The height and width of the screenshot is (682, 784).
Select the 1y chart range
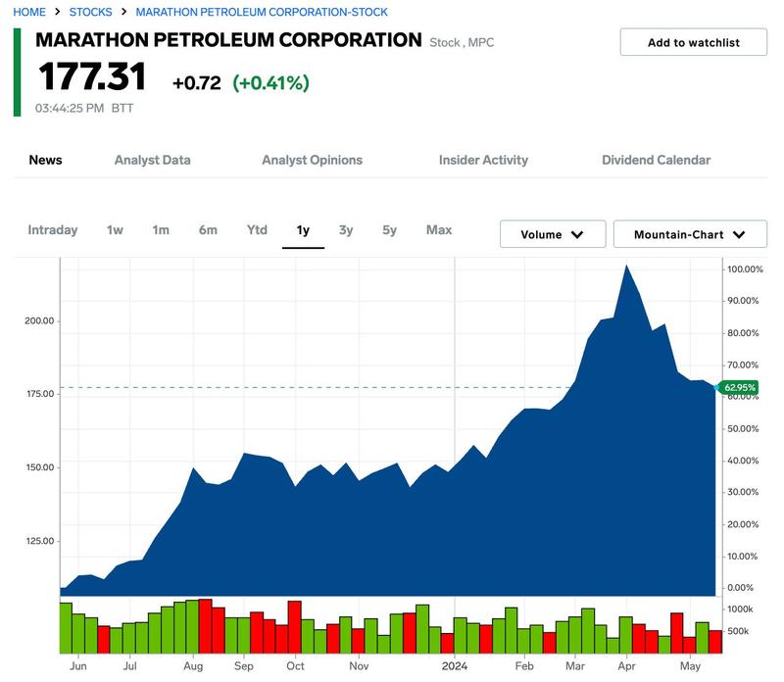(303, 230)
